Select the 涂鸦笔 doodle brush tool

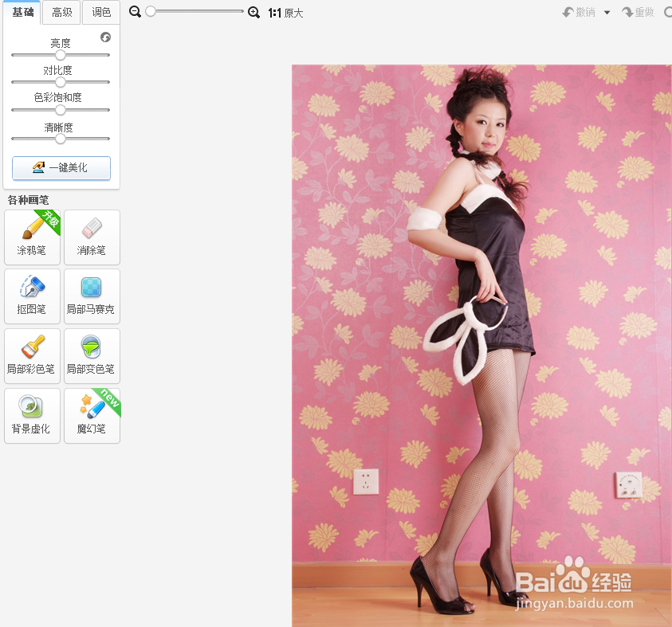point(32,237)
